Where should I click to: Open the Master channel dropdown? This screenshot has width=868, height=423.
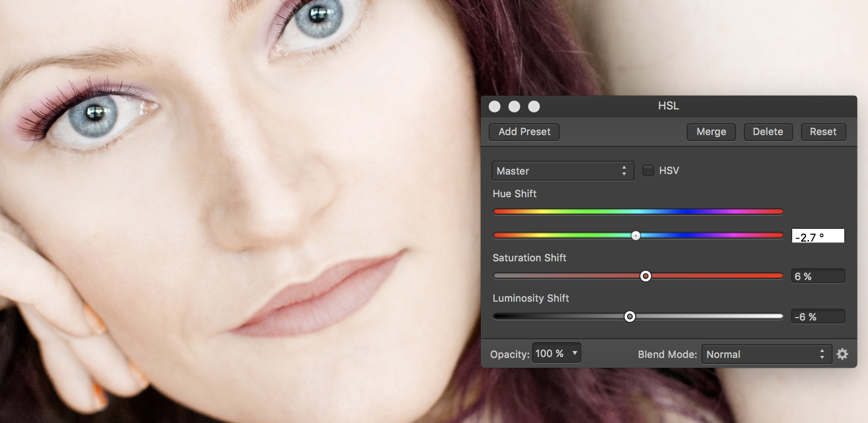coord(562,171)
